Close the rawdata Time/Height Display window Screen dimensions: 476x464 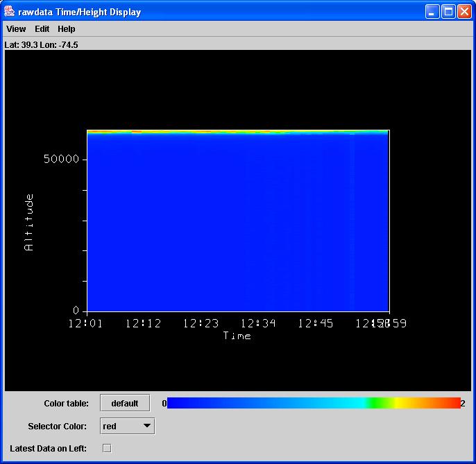tap(464, 12)
